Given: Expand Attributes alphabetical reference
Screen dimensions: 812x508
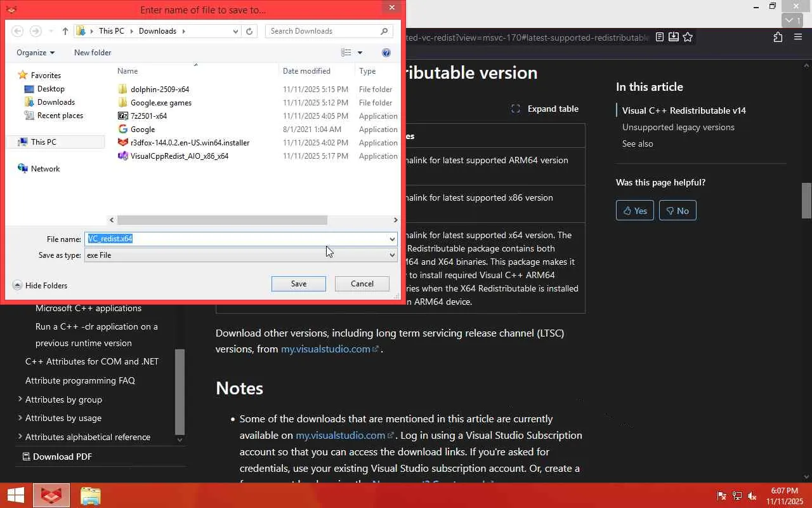Looking at the screenshot, I should coord(20,437).
